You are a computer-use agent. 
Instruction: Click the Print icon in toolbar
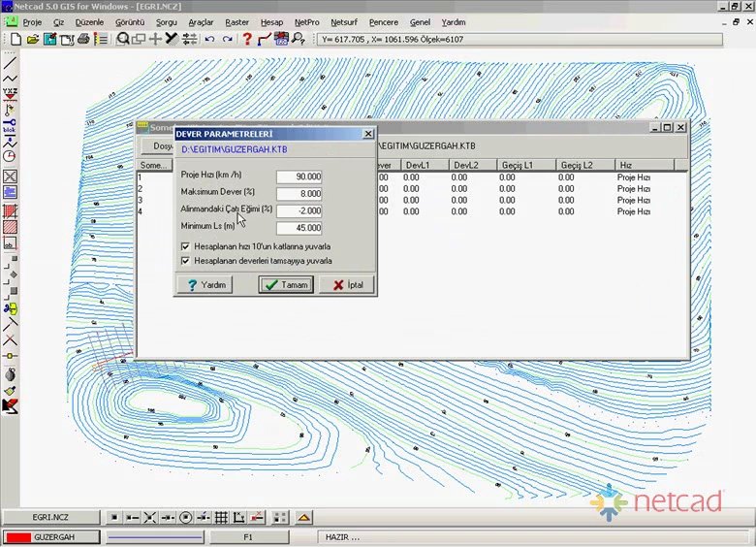click(83, 39)
